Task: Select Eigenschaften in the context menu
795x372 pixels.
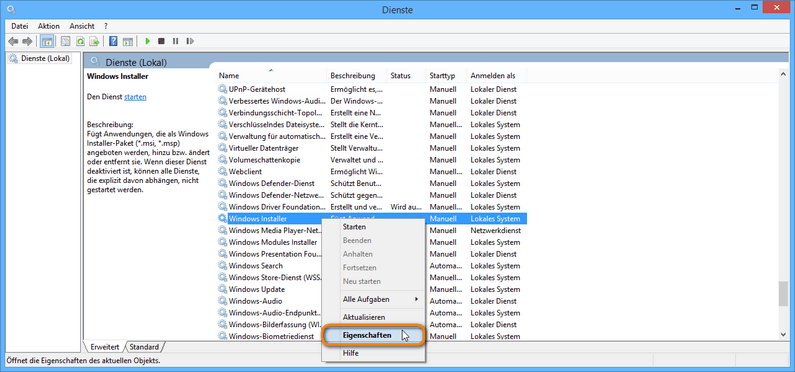Action: pyautogui.click(x=374, y=336)
